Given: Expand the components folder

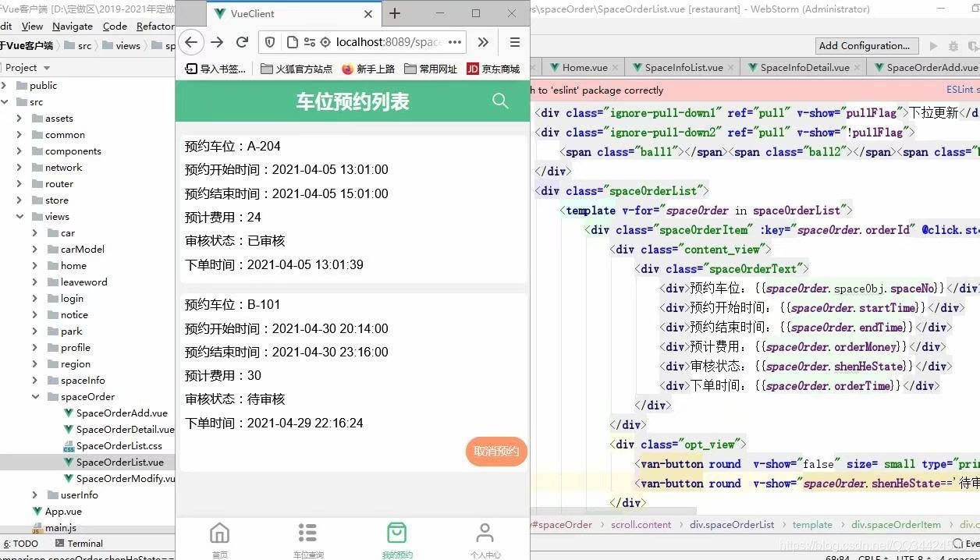Looking at the screenshot, I should [x=20, y=151].
